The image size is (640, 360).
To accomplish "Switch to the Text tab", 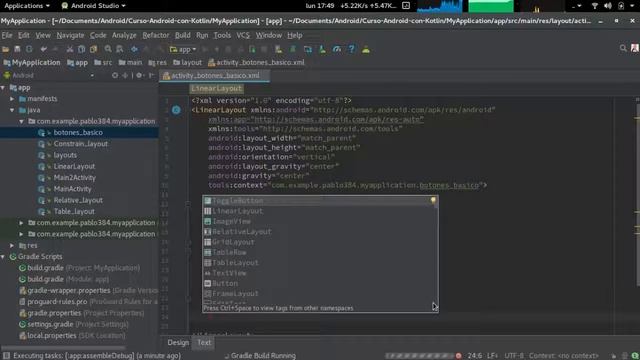I will point(204,342).
